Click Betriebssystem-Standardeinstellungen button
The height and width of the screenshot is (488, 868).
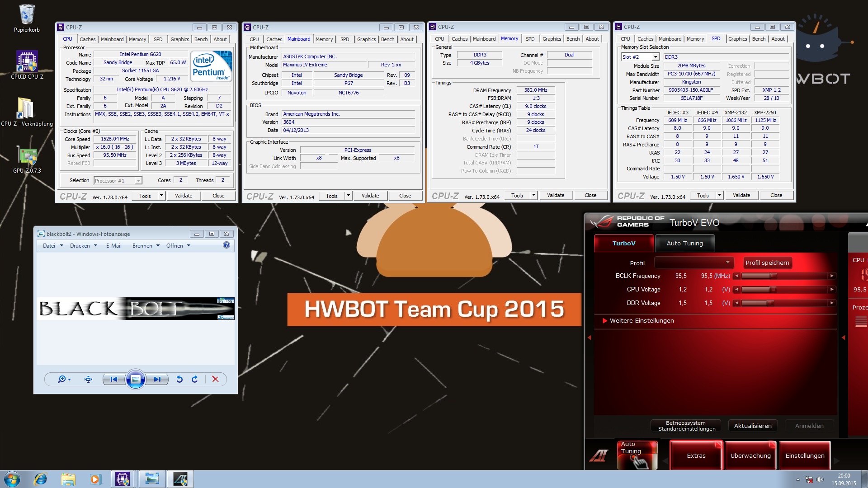pos(685,426)
